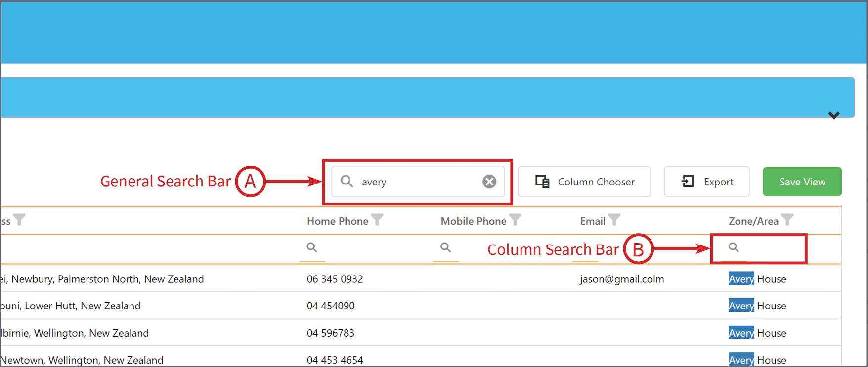Expand the blue panel chevron
Image resolution: width=868 pixels, height=367 pixels.
tap(834, 115)
